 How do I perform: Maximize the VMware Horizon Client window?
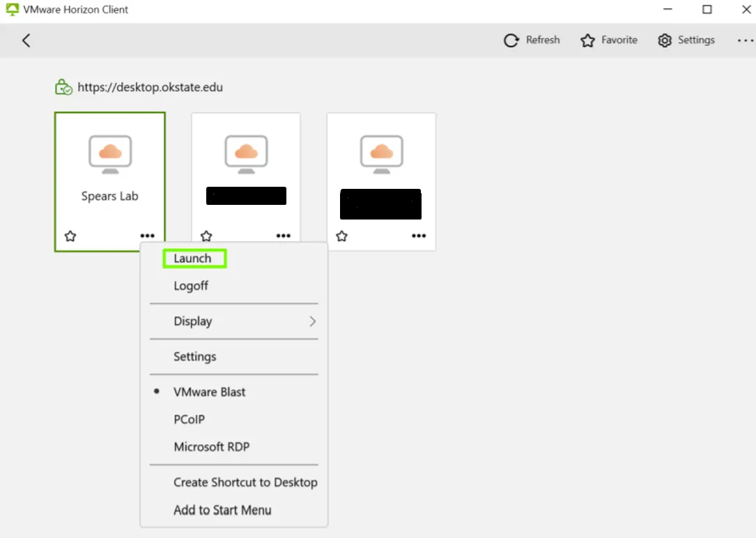(707, 9)
